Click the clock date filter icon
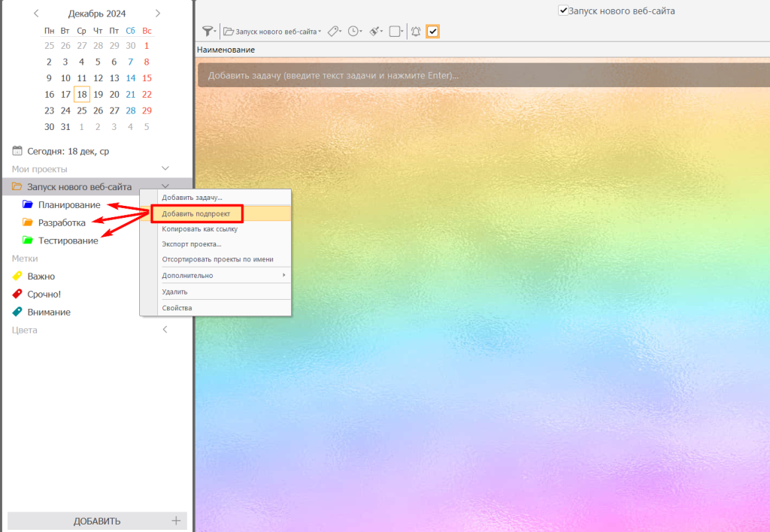 [353, 32]
